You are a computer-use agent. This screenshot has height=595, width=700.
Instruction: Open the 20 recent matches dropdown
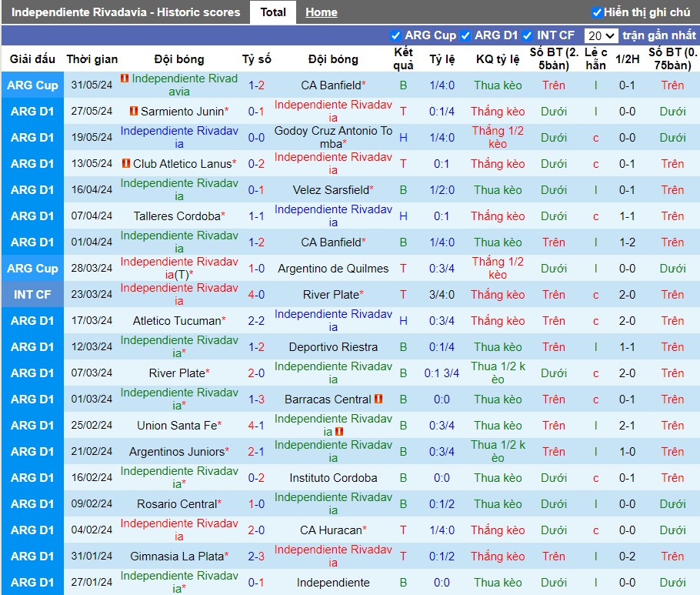point(601,35)
